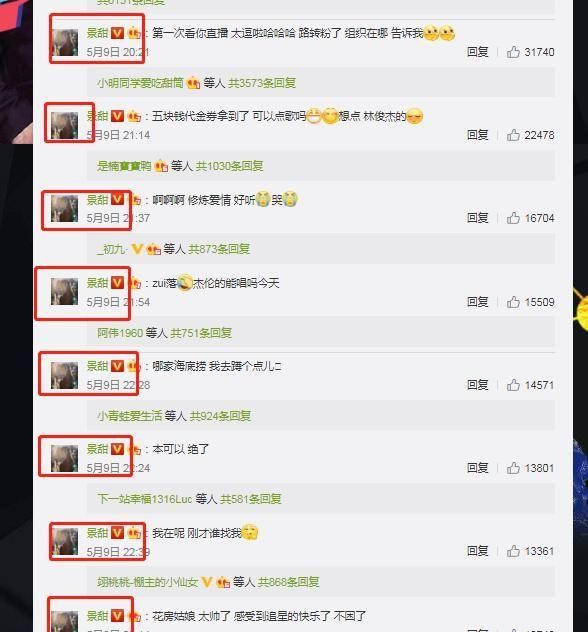588x632 pixels.
Task: Expand the 共873条回复 replies thread
Action: point(219,249)
